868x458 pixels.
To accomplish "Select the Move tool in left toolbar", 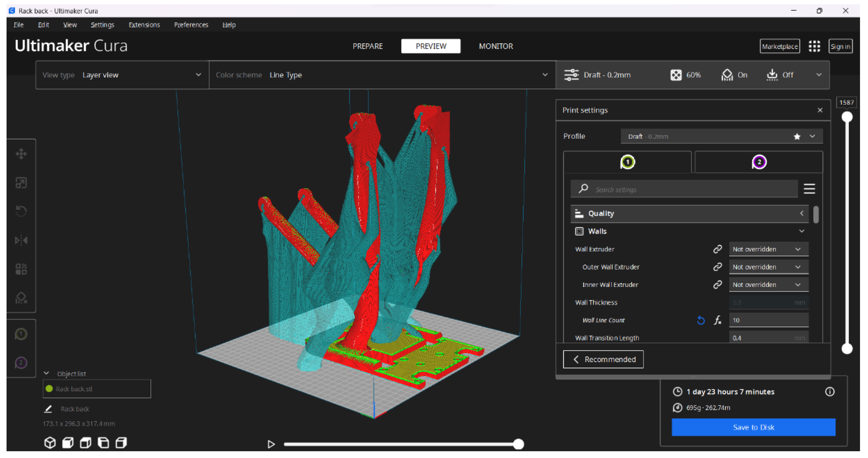I will pos(21,154).
